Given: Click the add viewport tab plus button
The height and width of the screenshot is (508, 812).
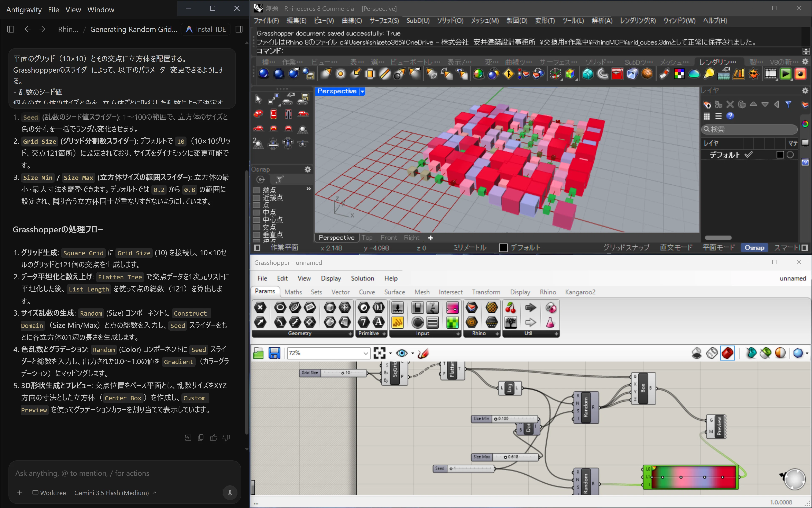Looking at the screenshot, I should pos(431,238).
